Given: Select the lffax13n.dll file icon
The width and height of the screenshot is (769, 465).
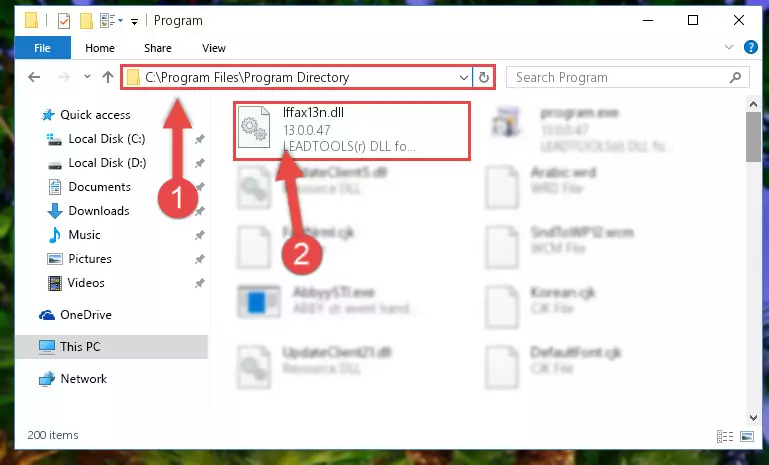Looking at the screenshot, I should pos(254,127).
